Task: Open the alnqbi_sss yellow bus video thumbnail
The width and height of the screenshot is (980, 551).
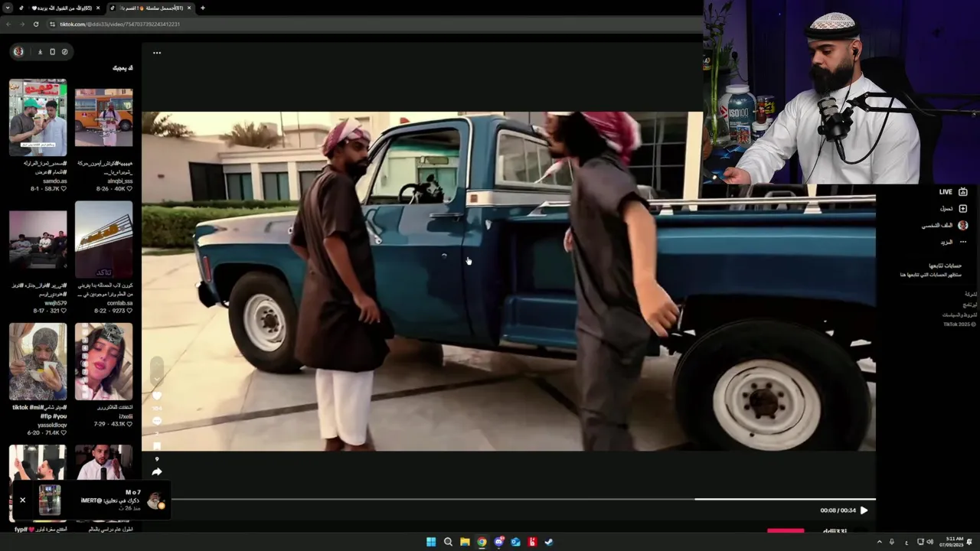Action: 103,118
